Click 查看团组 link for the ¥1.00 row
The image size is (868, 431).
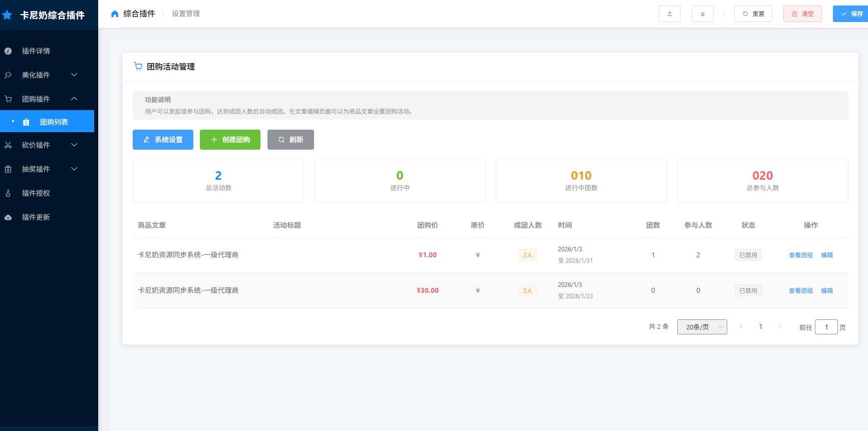point(800,255)
